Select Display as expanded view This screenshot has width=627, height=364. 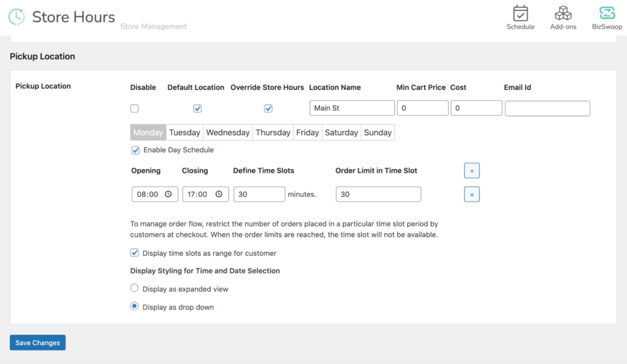coord(134,289)
